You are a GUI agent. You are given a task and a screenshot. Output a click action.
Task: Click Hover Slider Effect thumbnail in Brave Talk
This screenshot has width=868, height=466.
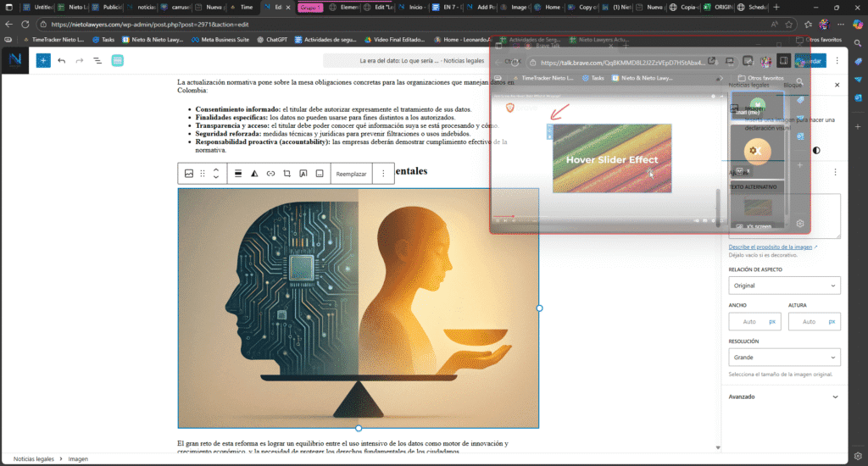click(x=612, y=158)
